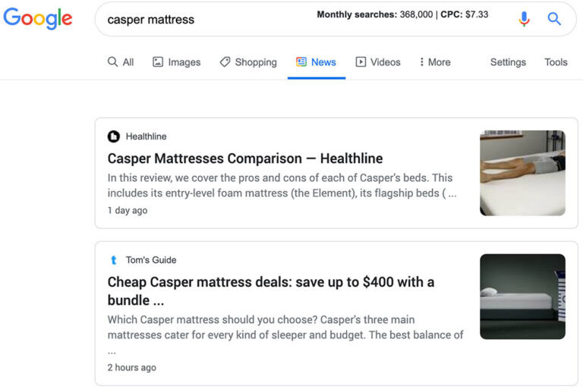
Task: Click the '1 day ago' timestamp
Action: click(x=128, y=211)
